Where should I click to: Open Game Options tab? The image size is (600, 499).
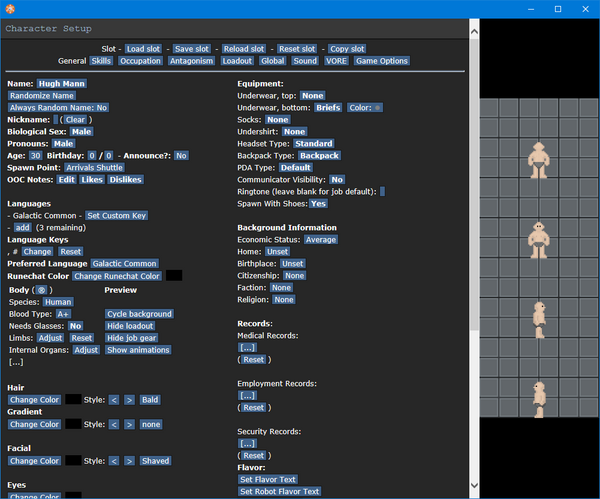pyautogui.click(x=382, y=61)
